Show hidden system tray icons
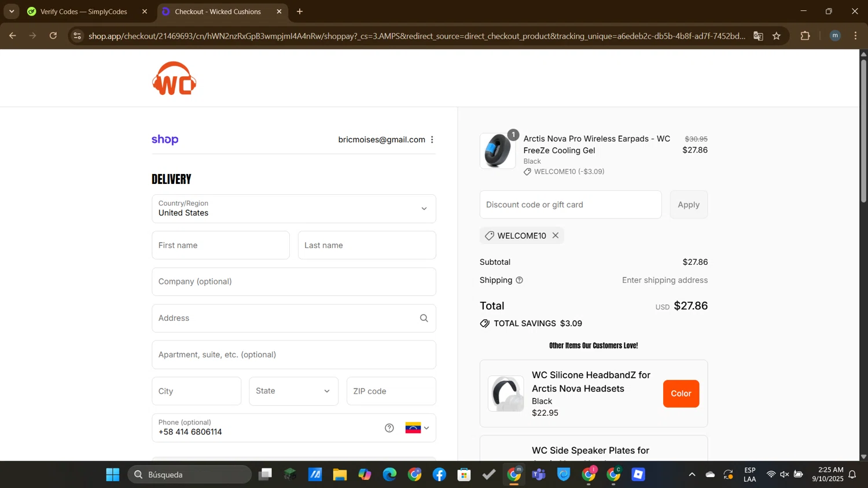Viewport: 868px width, 488px height. [x=692, y=475]
